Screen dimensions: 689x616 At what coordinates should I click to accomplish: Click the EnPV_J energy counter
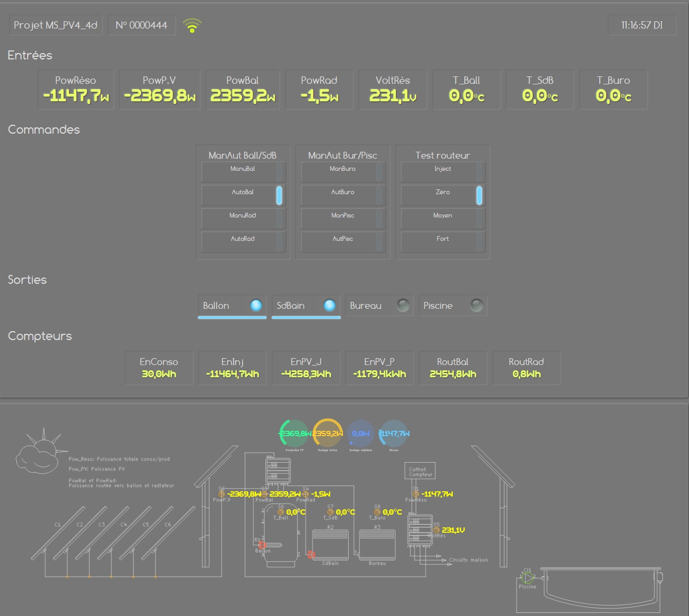pos(306,368)
